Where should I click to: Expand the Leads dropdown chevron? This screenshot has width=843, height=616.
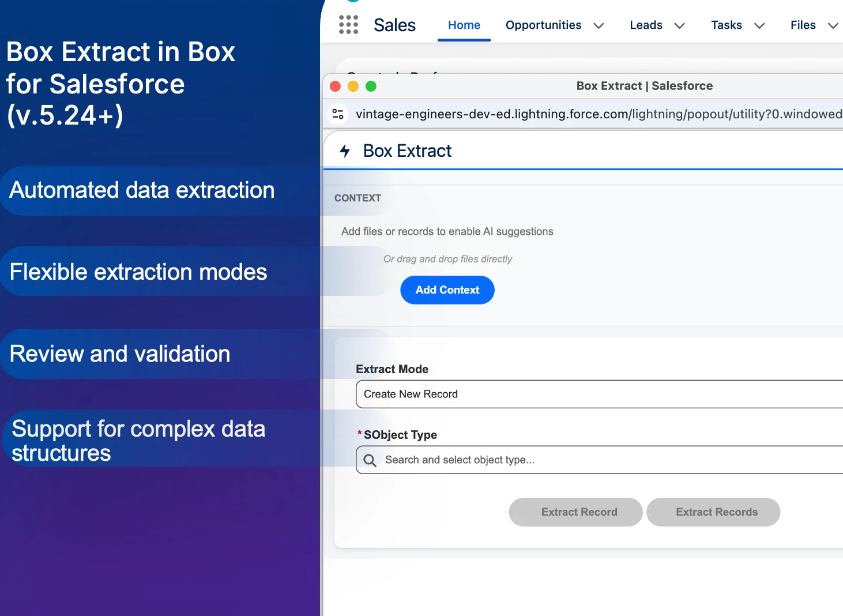[679, 25]
